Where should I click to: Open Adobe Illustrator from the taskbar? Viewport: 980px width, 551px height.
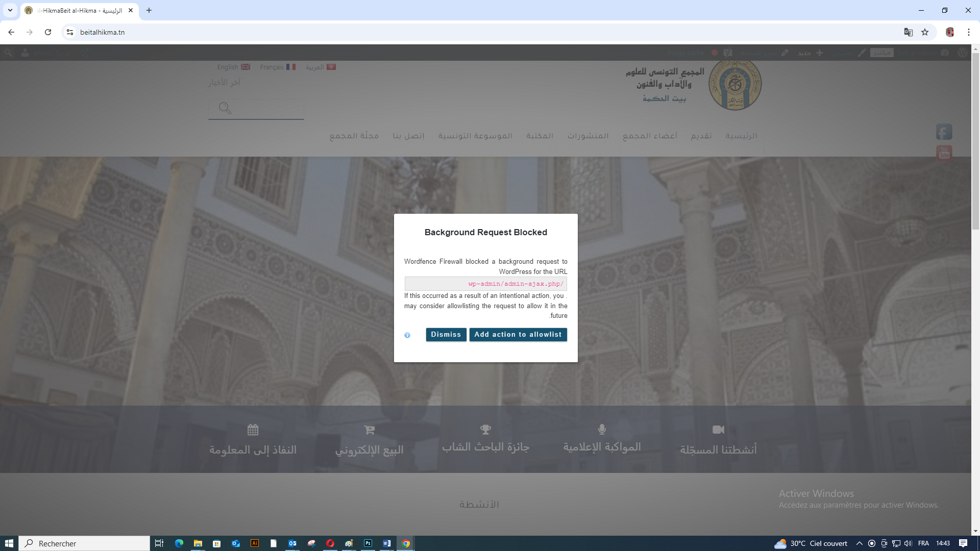255,543
